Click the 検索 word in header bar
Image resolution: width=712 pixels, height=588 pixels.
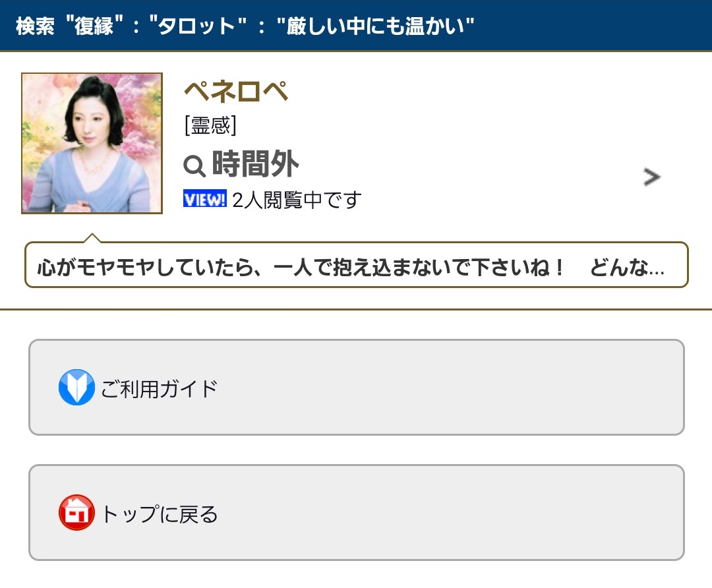35,26
